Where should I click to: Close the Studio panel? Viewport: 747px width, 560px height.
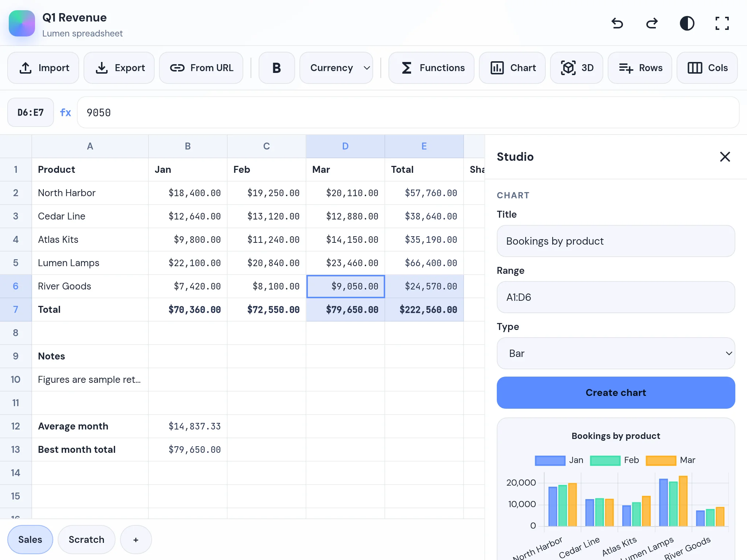click(x=725, y=157)
